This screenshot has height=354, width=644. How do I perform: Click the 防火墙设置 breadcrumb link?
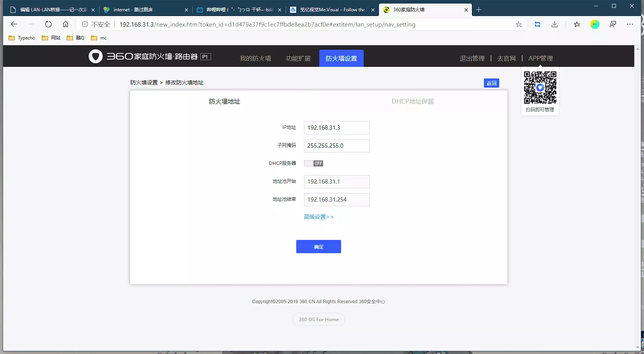coord(144,82)
